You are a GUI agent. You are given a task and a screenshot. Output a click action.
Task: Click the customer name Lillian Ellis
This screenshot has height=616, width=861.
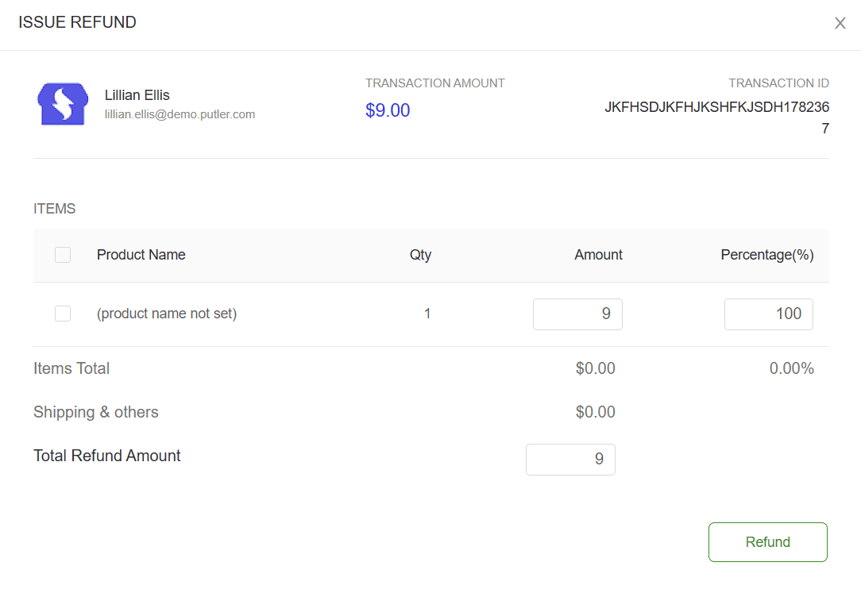pyautogui.click(x=137, y=95)
